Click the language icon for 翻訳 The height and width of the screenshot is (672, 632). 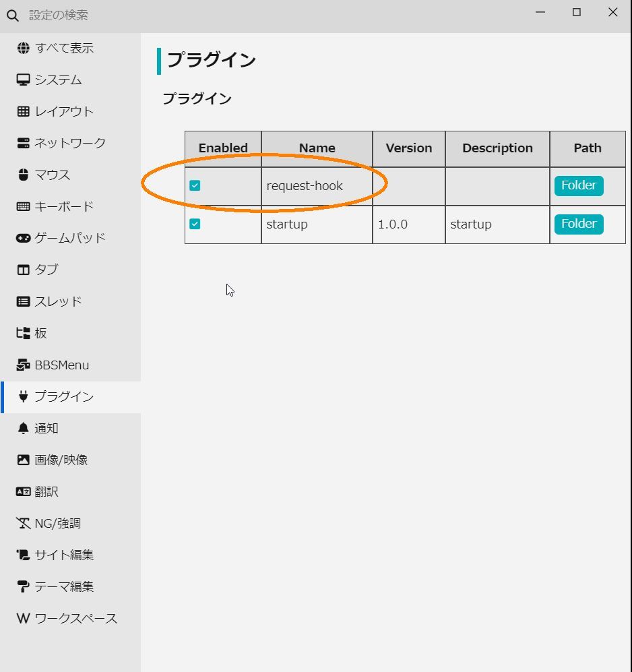tap(23, 491)
